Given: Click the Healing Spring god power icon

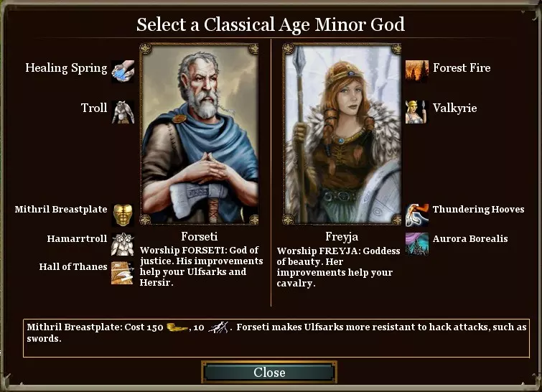Looking at the screenshot, I should coord(123,71).
